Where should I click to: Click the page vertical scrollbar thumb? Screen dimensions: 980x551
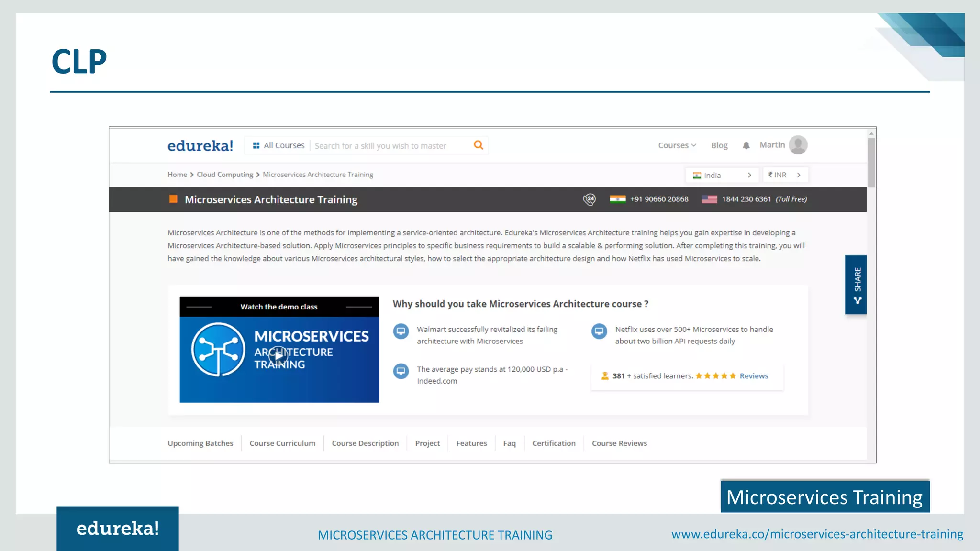(x=871, y=163)
